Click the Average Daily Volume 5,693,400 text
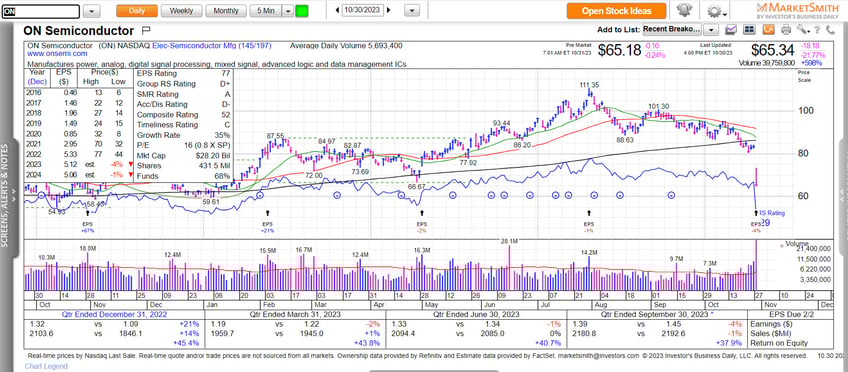 coord(346,46)
